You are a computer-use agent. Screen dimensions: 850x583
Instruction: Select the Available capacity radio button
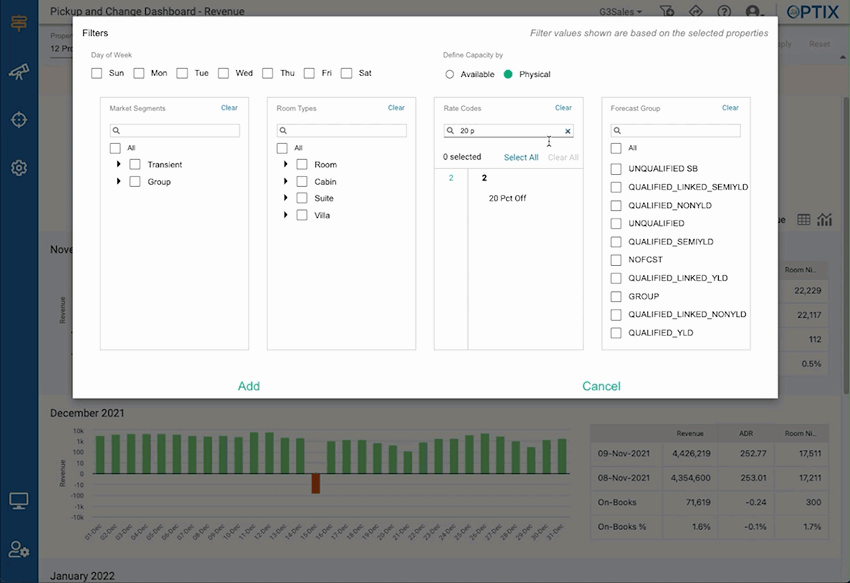click(x=450, y=74)
